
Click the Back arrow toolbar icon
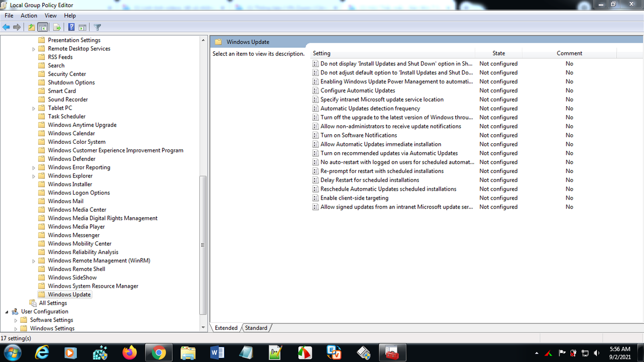click(7, 27)
